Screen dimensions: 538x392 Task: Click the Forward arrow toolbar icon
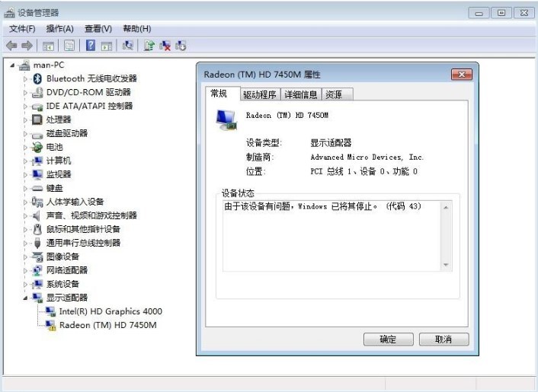[x=27, y=45]
